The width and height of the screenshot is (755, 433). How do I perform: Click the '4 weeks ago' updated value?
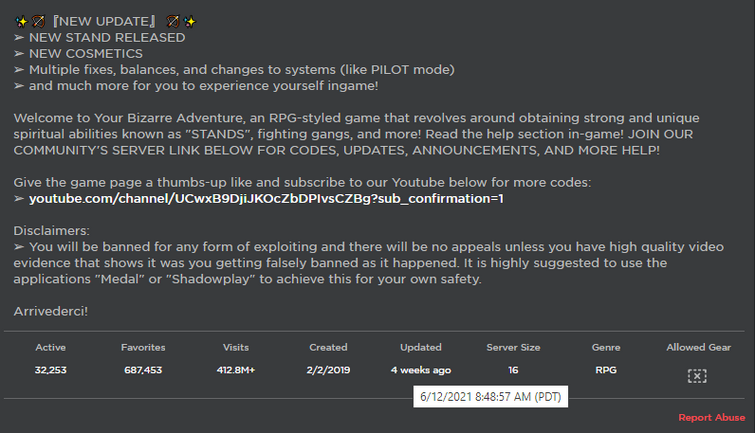tap(420, 370)
